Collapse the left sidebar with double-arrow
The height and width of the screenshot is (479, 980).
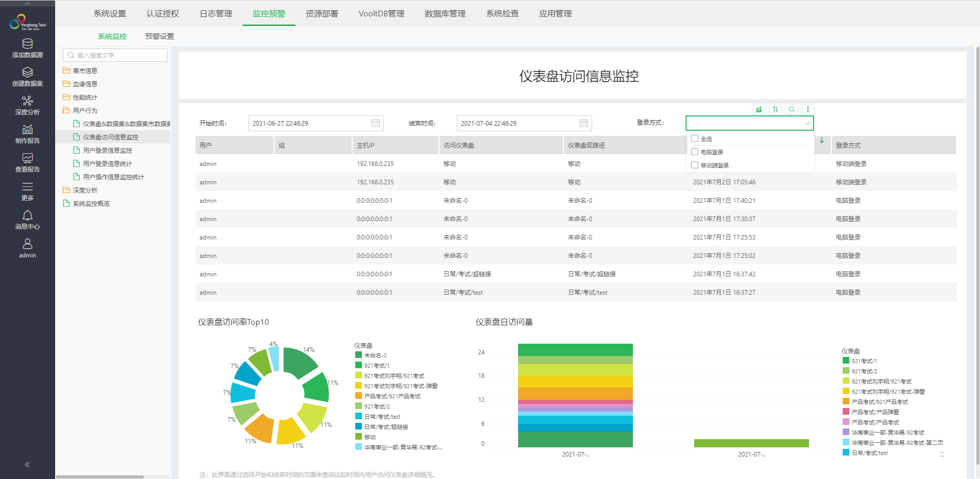point(28,465)
